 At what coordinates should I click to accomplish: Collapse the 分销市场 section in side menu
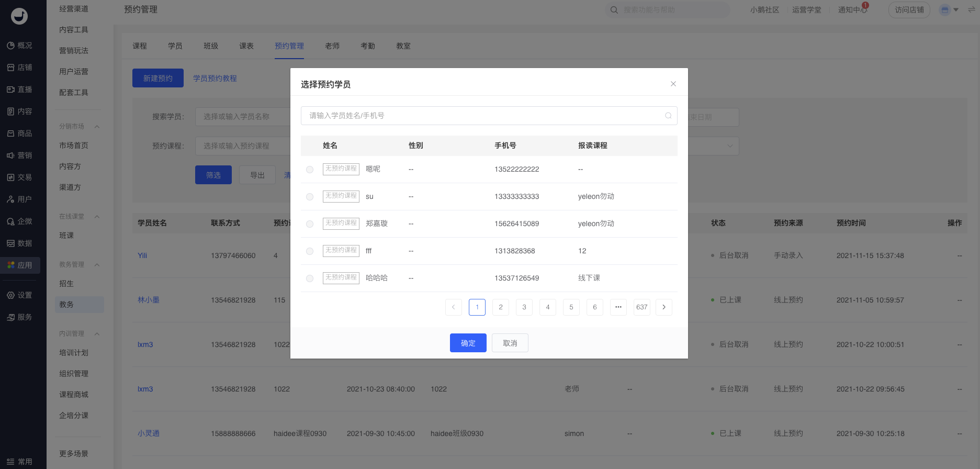pos(97,127)
